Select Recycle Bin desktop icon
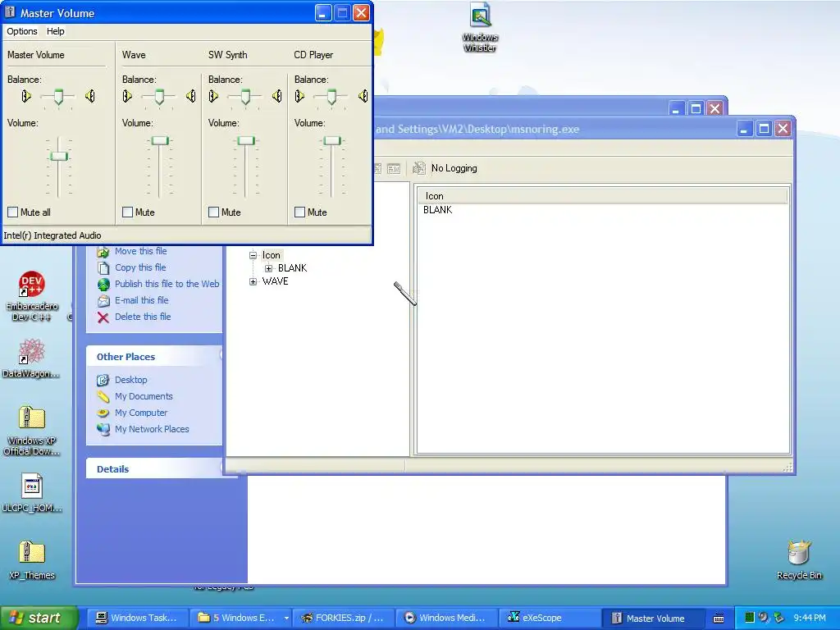Viewport: 840px width, 630px height. pyautogui.click(x=799, y=560)
